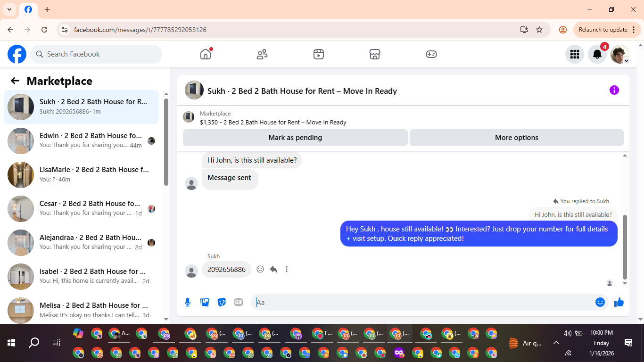Open the volume control in tray

(x=568, y=333)
